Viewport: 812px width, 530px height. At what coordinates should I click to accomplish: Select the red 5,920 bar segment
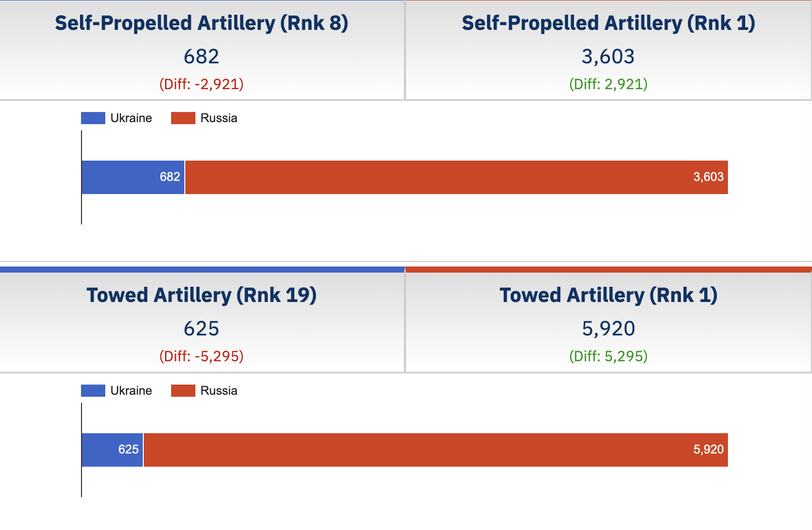click(435, 450)
